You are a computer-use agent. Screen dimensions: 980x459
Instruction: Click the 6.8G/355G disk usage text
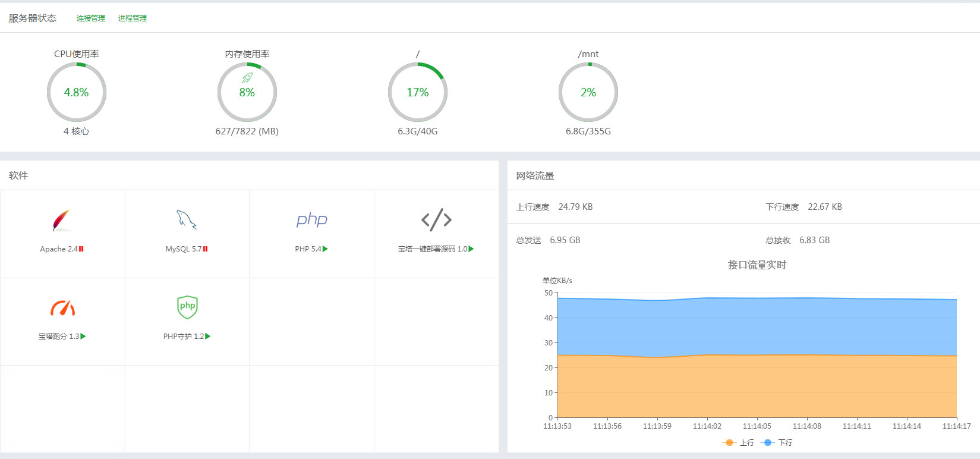(588, 131)
